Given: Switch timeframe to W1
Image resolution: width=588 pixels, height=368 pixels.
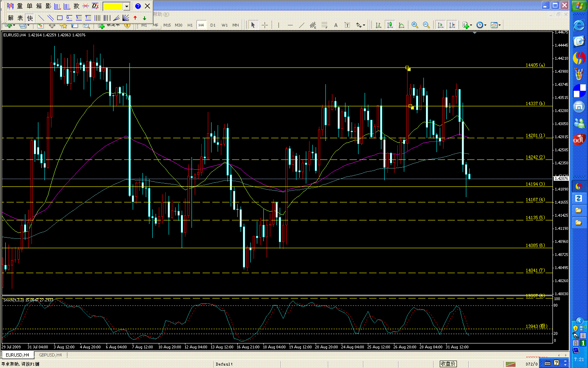Looking at the screenshot, I should 225,25.
